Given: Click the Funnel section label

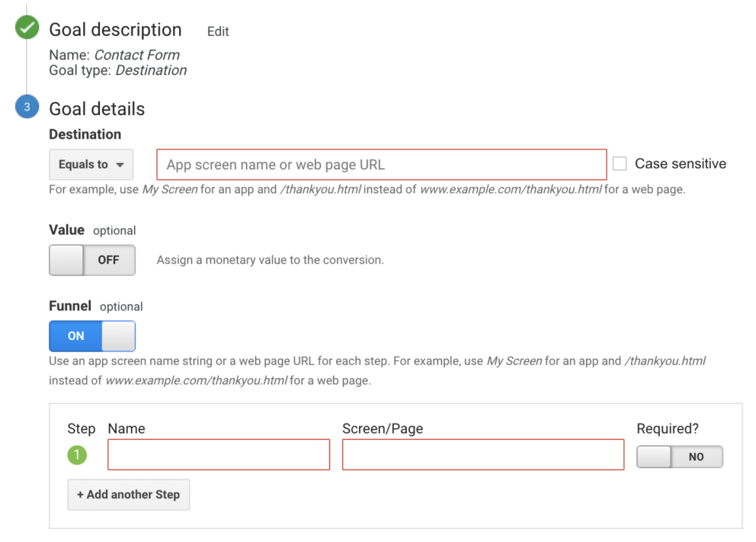Looking at the screenshot, I should coord(70,306).
